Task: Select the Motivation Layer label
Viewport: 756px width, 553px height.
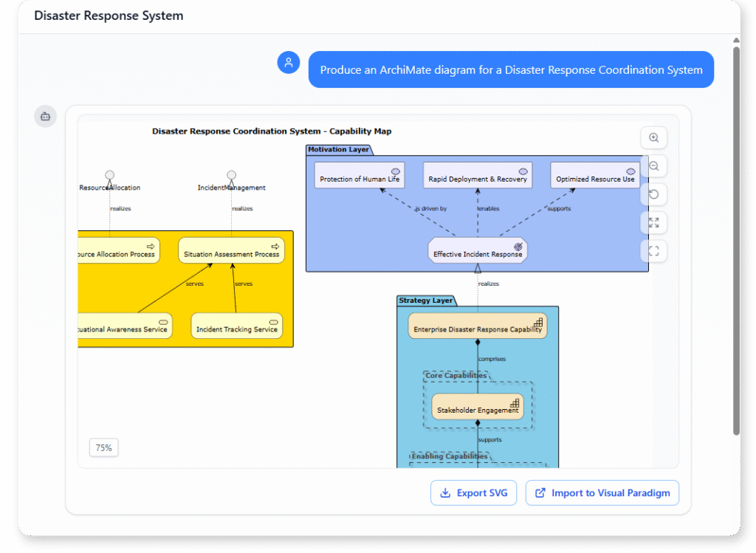Action: [339, 149]
